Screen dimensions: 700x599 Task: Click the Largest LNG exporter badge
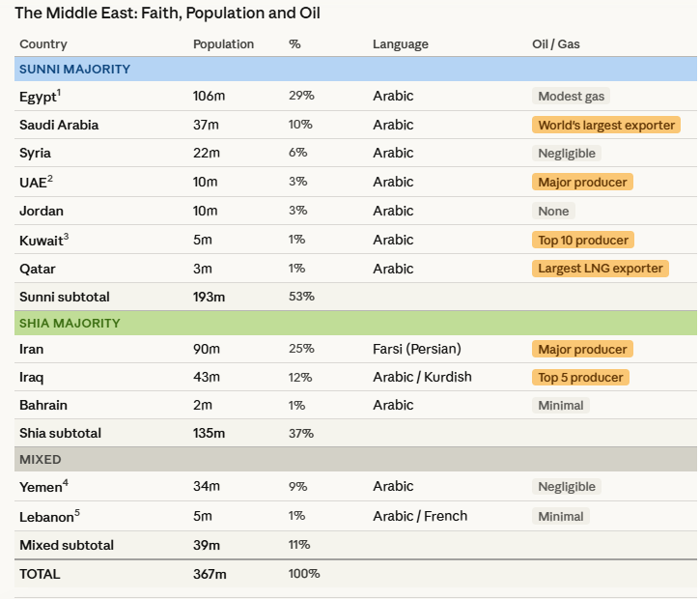tap(600, 268)
